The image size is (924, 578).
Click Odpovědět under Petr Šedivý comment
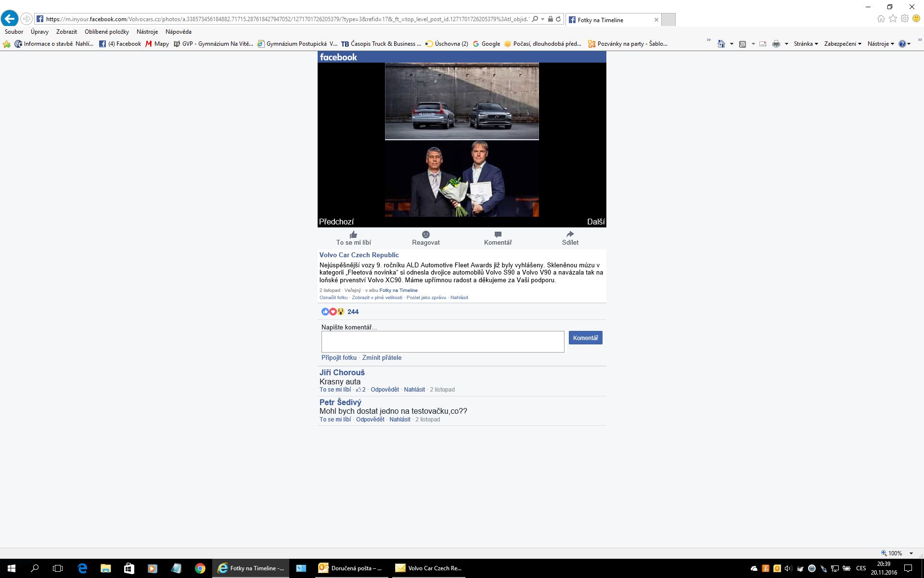(x=370, y=420)
